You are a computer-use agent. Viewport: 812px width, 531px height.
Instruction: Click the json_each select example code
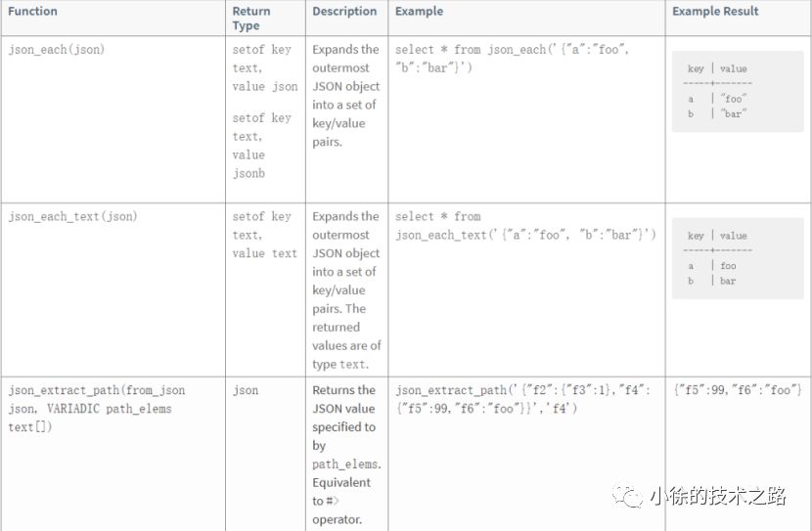pyautogui.click(x=512, y=59)
